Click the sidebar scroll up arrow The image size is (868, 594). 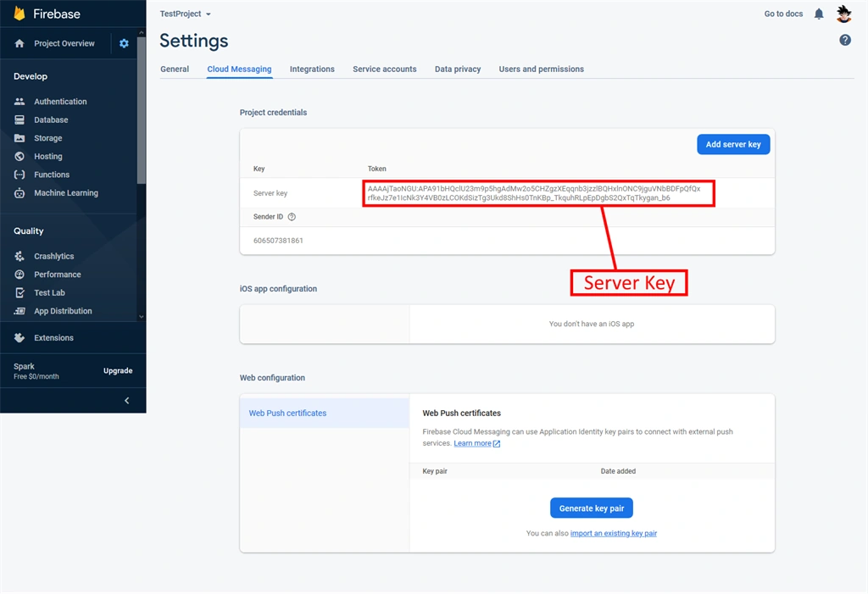[x=142, y=33]
